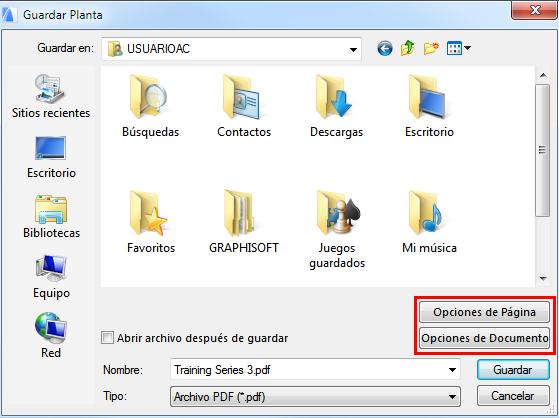
Task: Create a new folder
Action: 431,48
